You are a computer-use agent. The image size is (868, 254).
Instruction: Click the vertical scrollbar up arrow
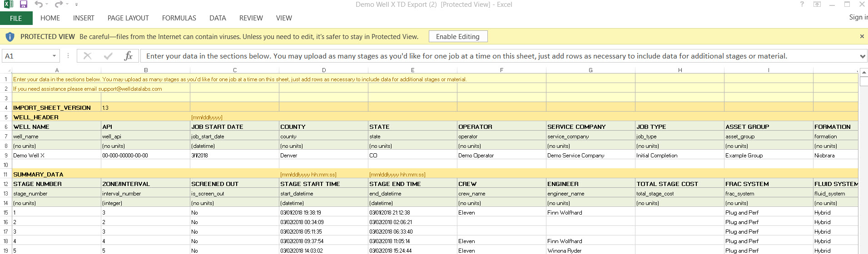pyautogui.click(x=864, y=72)
